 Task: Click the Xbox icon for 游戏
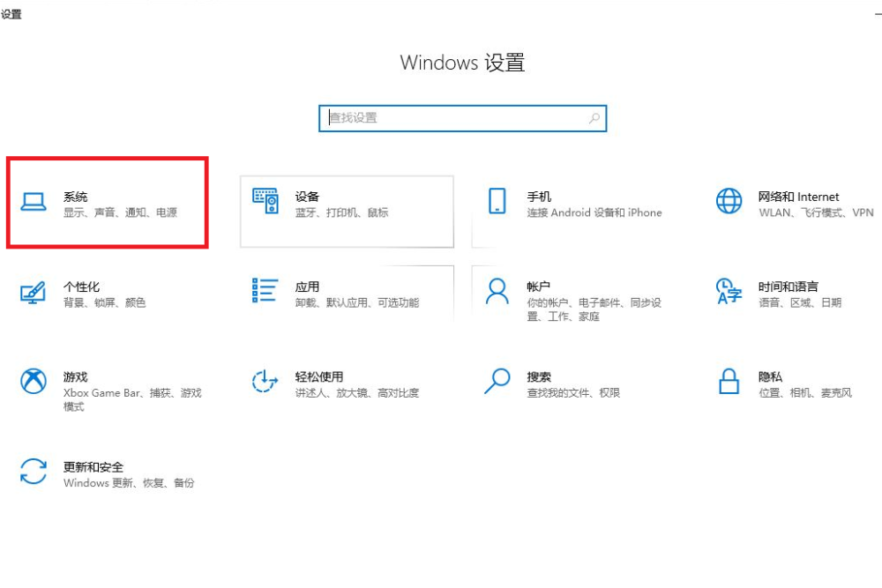pos(34,381)
